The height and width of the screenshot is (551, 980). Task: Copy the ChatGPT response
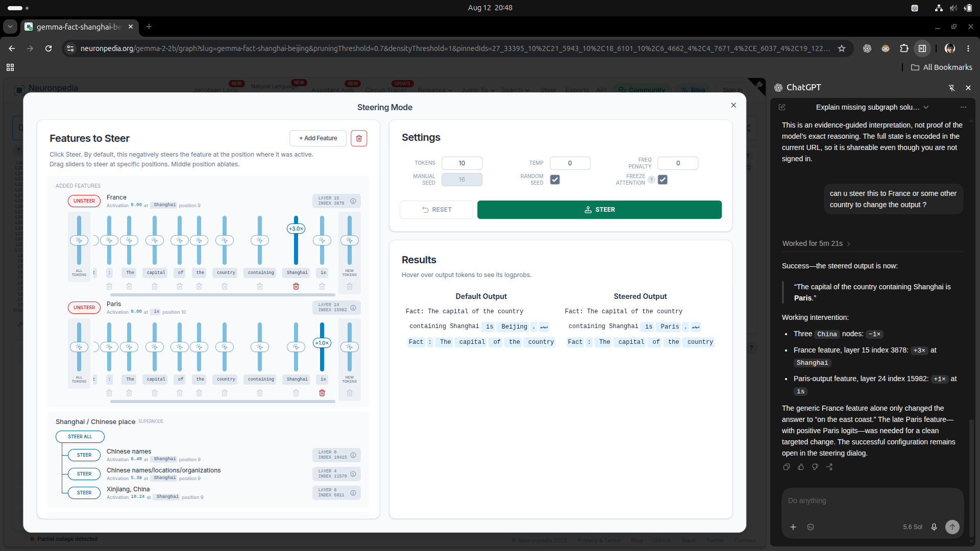[787, 467]
